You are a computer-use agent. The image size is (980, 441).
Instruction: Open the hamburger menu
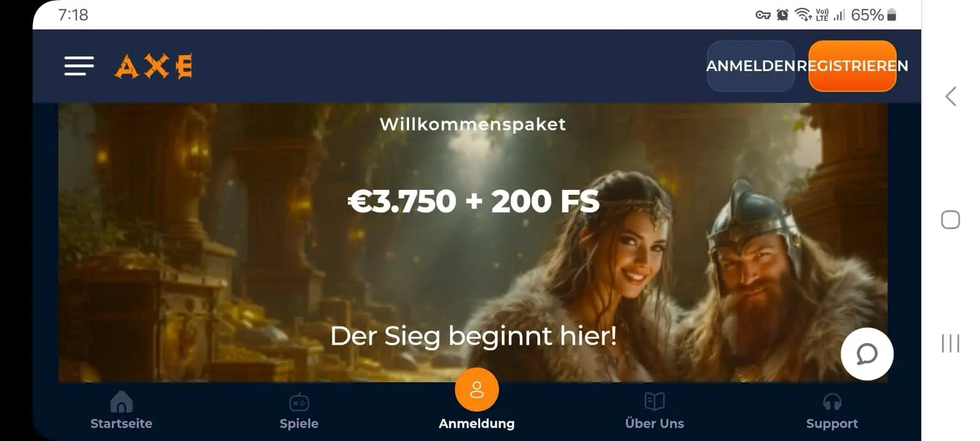[x=79, y=66]
